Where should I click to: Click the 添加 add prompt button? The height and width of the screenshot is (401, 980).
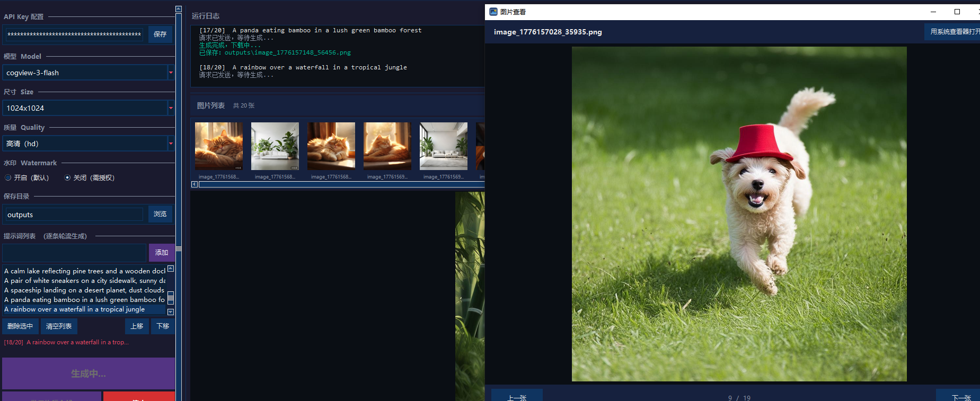tap(161, 253)
